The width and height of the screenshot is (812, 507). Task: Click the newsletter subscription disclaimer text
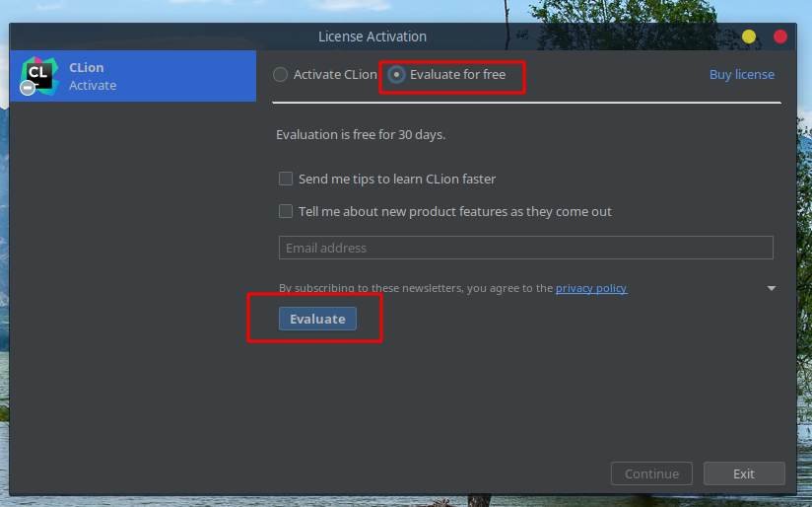pos(416,288)
